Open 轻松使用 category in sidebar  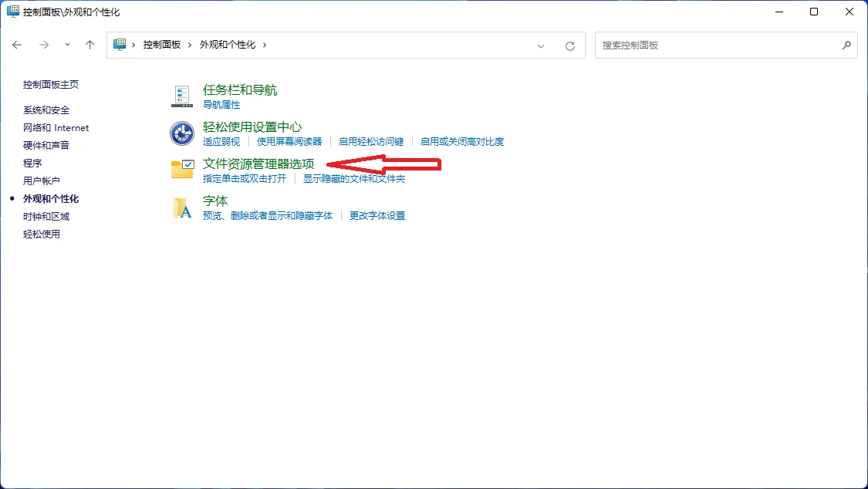pos(42,234)
